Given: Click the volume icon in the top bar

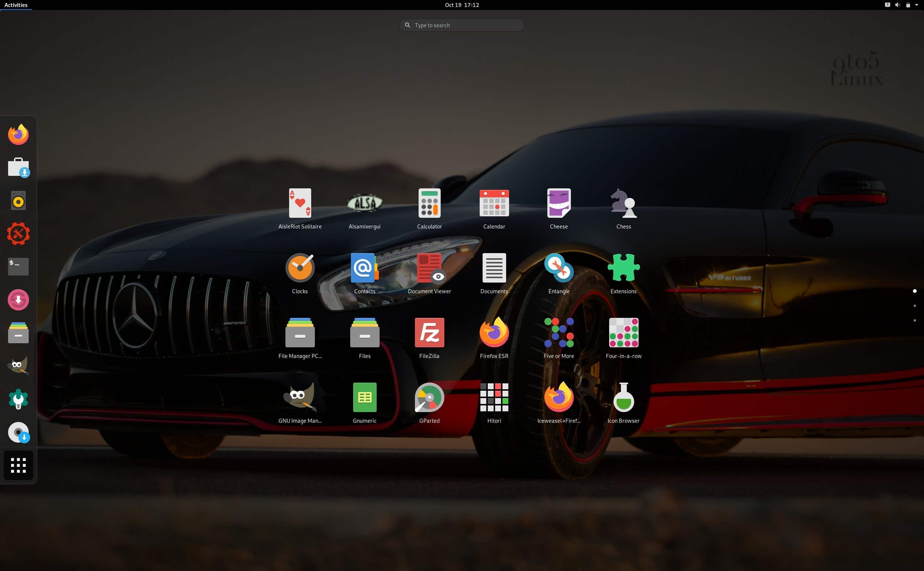Looking at the screenshot, I should tap(897, 5).
